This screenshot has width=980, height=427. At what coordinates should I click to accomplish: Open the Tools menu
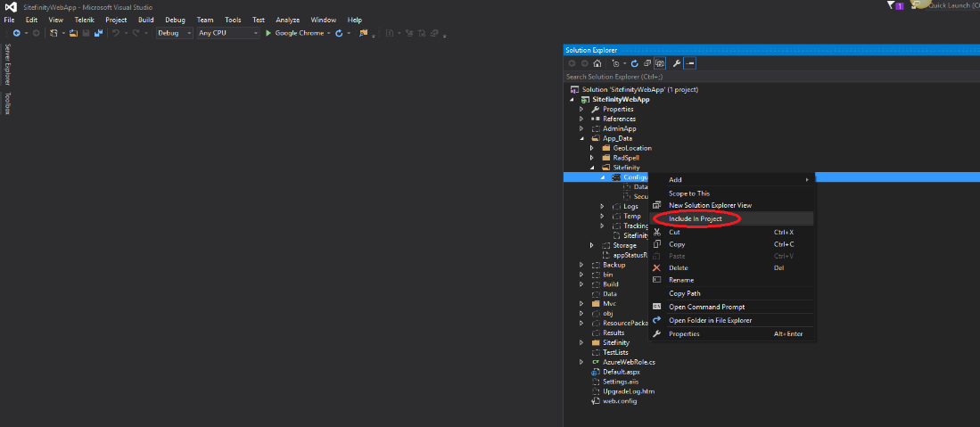coord(233,20)
